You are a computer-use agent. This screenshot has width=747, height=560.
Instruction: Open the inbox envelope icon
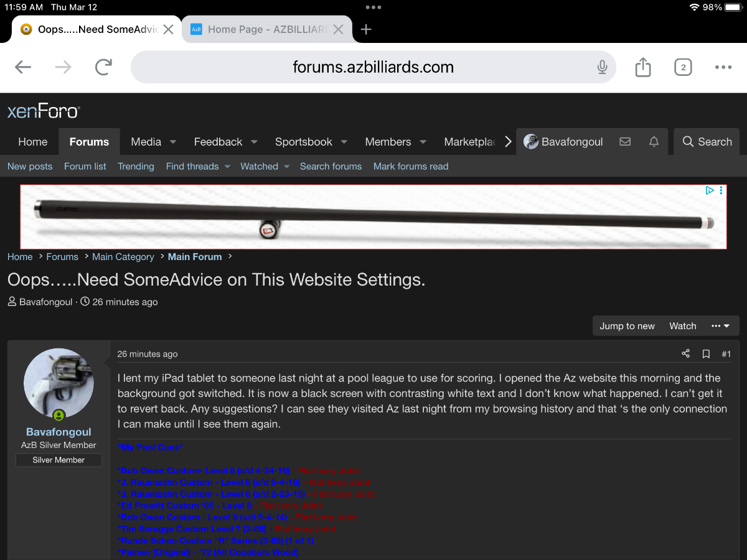click(625, 142)
